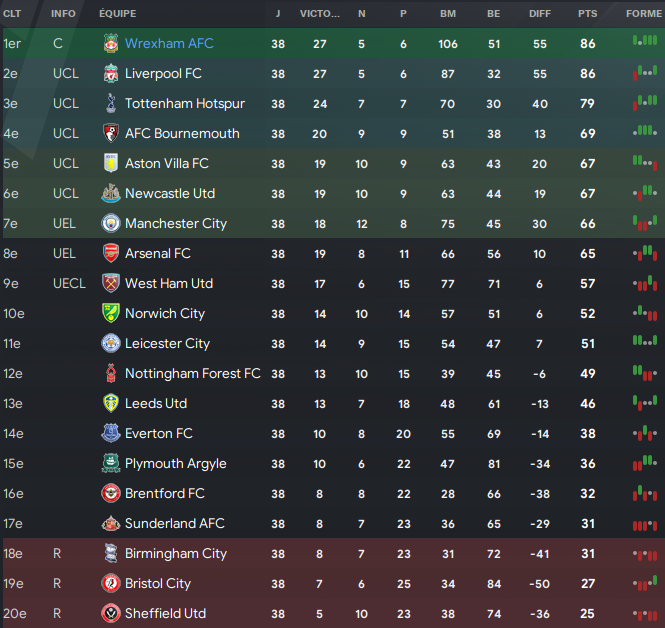Image resolution: width=665 pixels, height=628 pixels.
Task: Click the Liverpool FC club crest
Action: tap(111, 73)
